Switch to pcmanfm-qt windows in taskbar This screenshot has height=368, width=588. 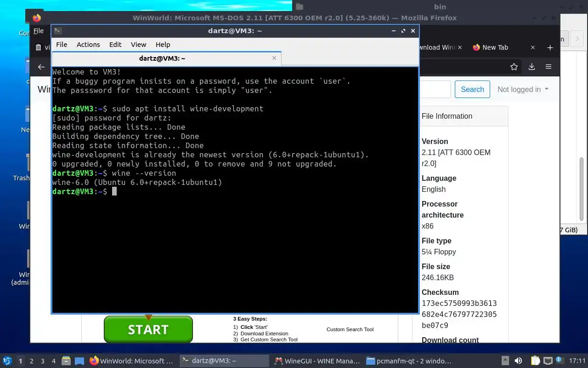coord(409,361)
